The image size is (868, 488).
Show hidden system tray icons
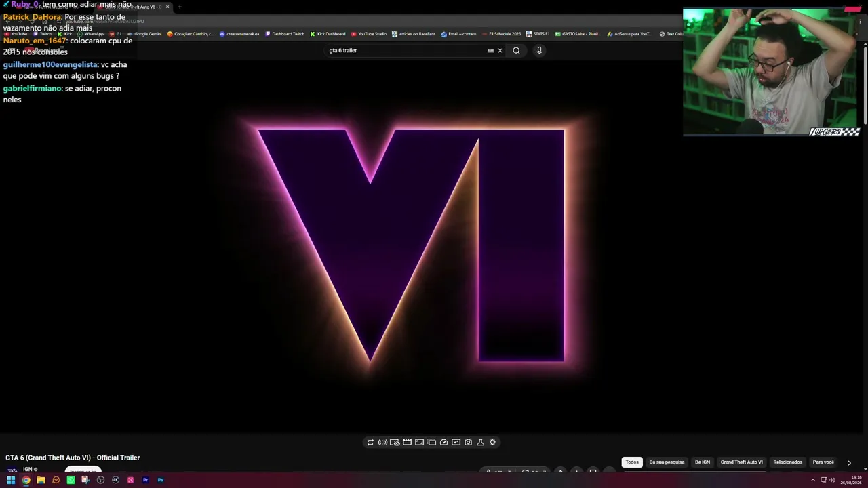click(813, 480)
